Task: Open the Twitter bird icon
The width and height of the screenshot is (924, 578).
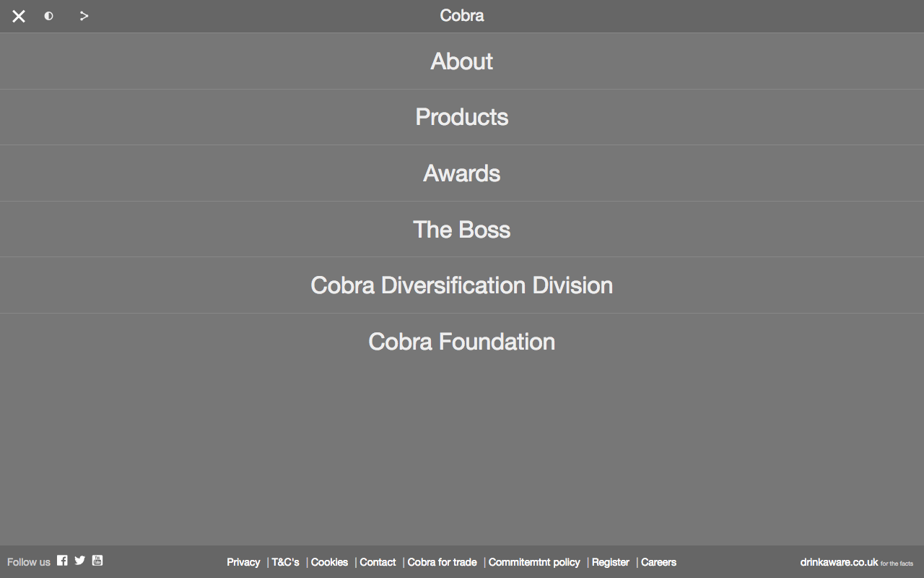Action: (x=79, y=560)
